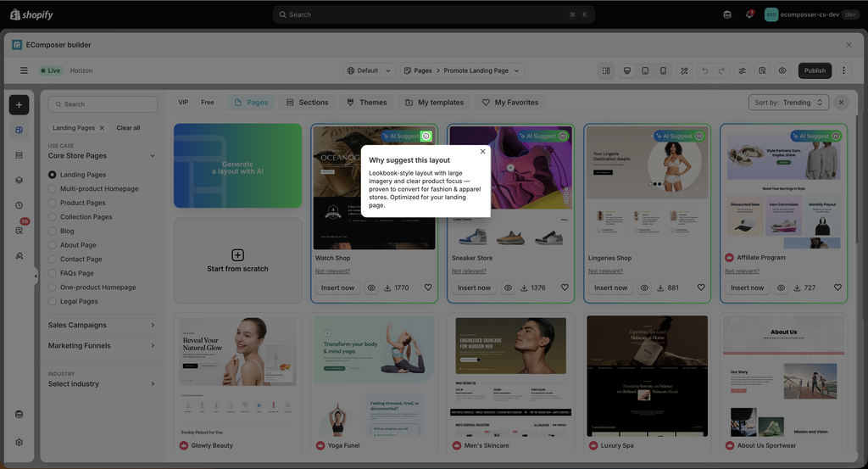Select the About Page radio option
This screenshot has width=868, height=469.
point(52,245)
